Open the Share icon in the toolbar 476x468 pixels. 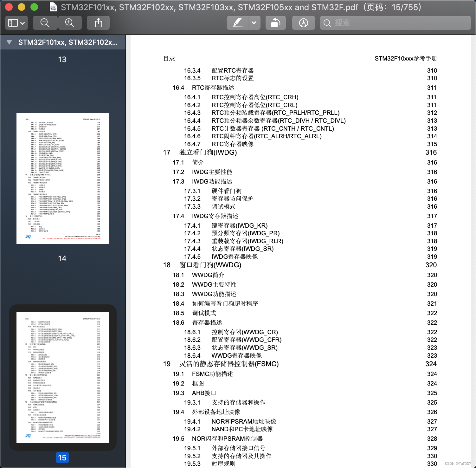click(x=98, y=23)
